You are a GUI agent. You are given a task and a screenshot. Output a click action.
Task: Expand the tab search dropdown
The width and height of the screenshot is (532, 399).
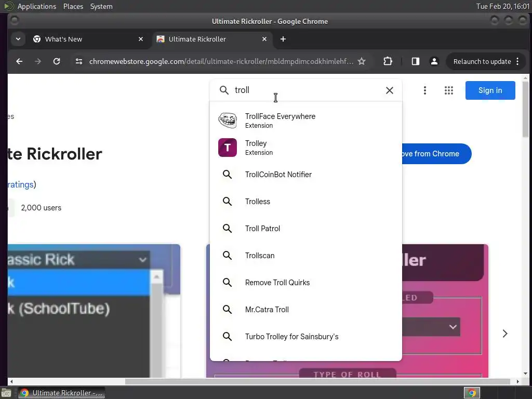(18, 39)
